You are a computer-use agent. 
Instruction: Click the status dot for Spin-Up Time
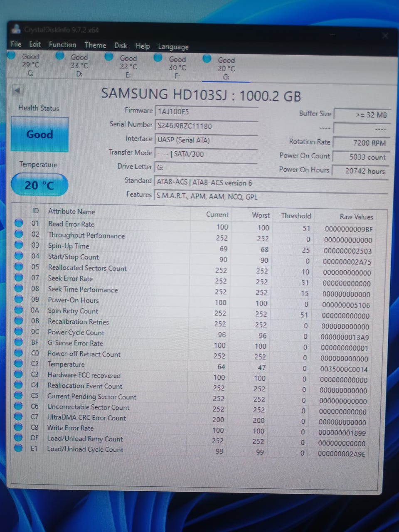pyautogui.click(x=19, y=244)
